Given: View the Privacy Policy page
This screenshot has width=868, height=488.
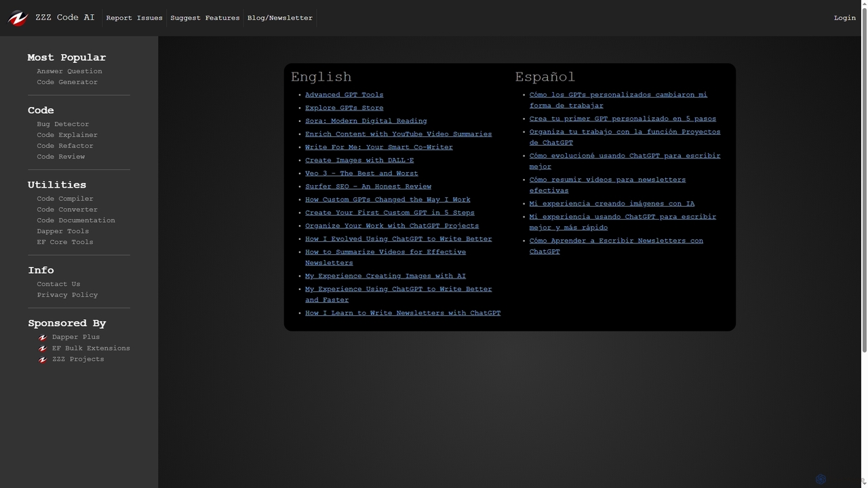Looking at the screenshot, I should click(x=67, y=295).
